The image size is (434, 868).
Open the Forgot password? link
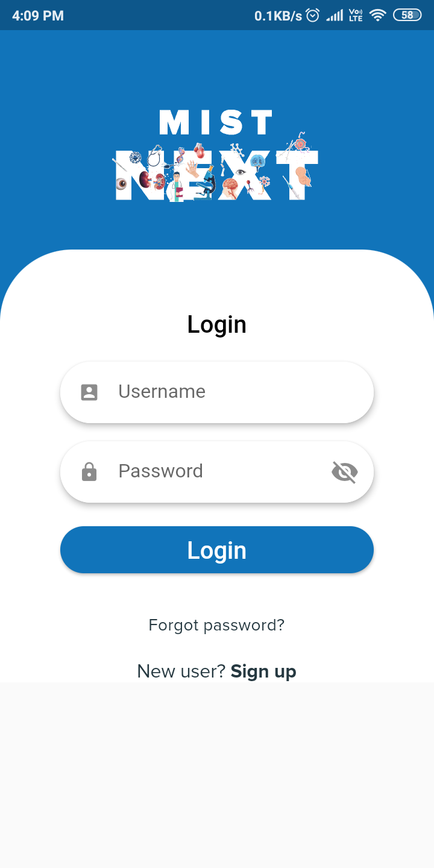coord(216,625)
